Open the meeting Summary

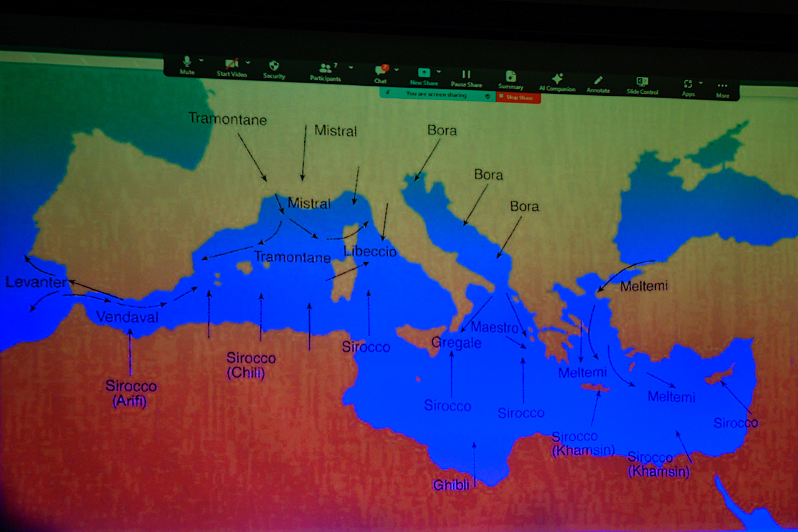tap(511, 79)
